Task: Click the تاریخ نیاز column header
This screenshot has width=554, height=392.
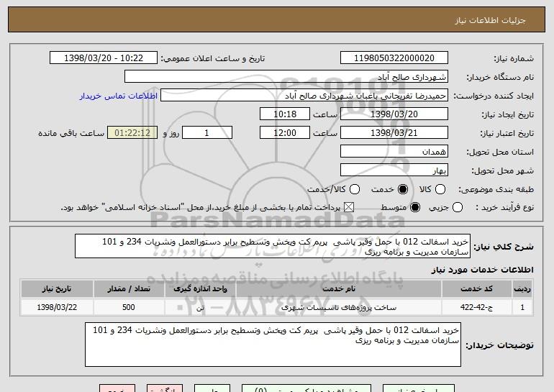Action: [x=57, y=289]
